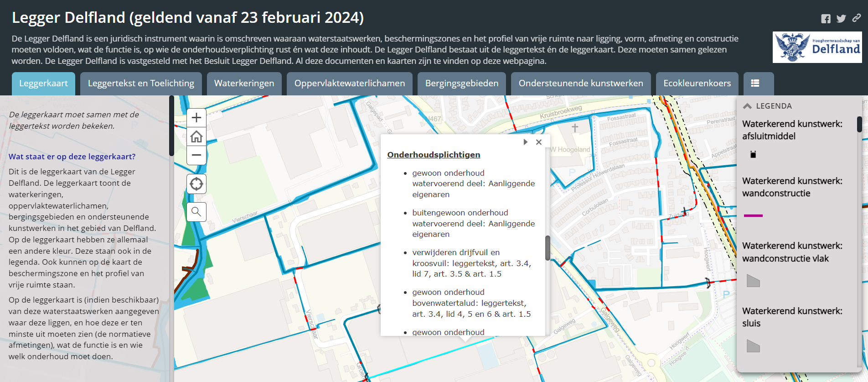Image resolution: width=868 pixels, height=382 pixels.
Task: Go to next popup feature arrow
Action: tap(525, 142)
